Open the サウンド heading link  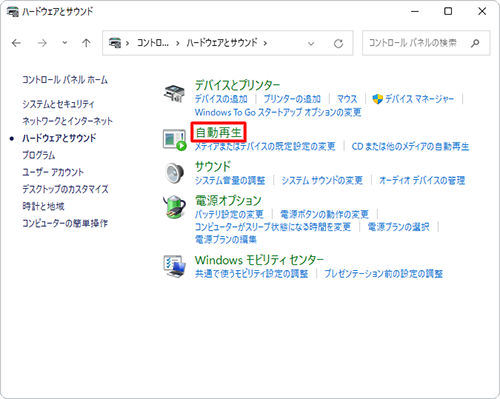tap(213, 166)
